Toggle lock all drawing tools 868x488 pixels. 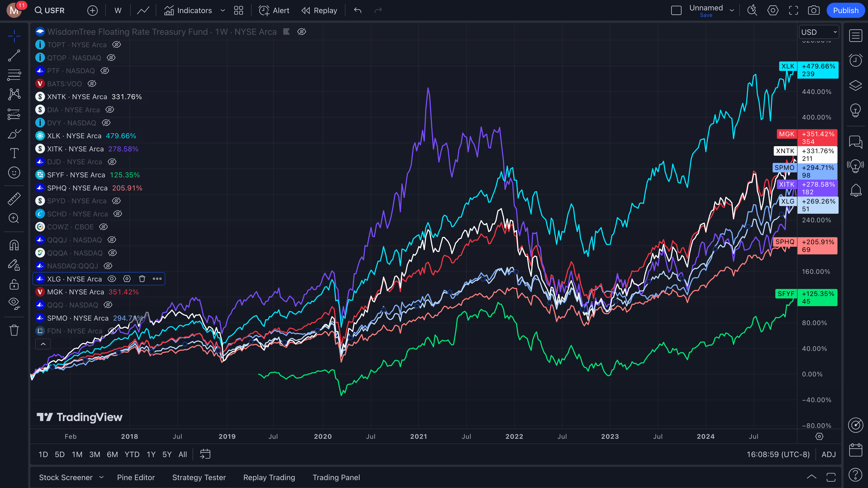[x=14, y=285]
